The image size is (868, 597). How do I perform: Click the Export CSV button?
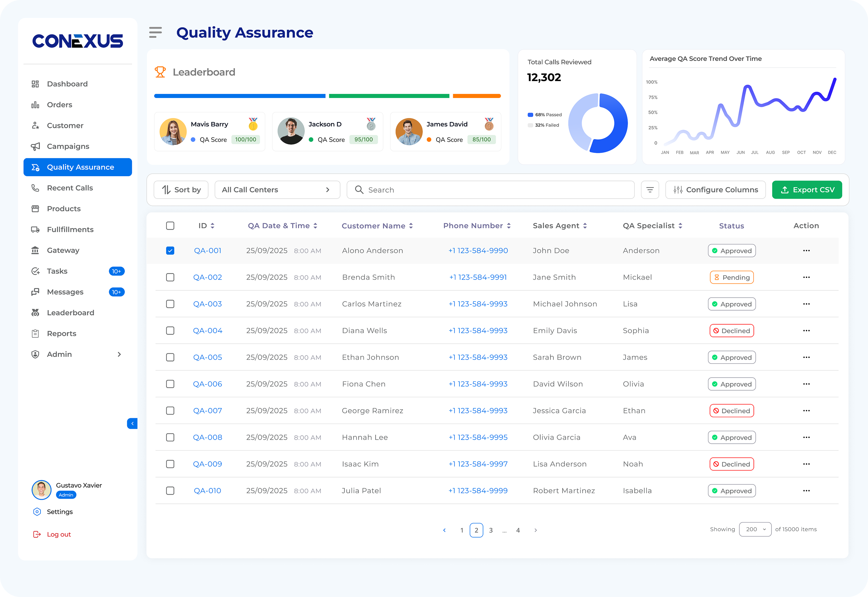[807, 190]
